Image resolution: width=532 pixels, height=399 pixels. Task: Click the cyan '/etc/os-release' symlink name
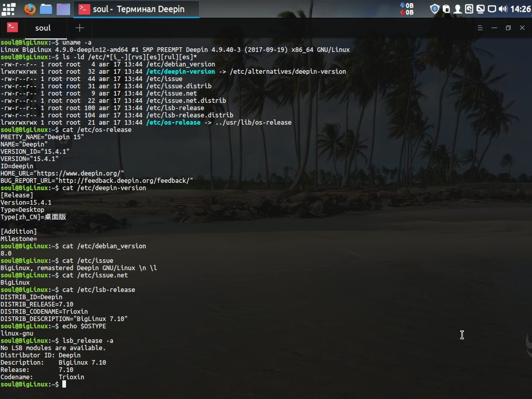[x=174, y=123]
